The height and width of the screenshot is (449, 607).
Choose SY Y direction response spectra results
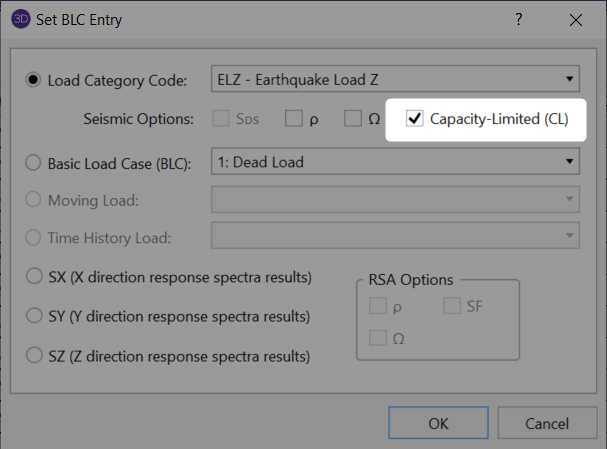point(33,316)
